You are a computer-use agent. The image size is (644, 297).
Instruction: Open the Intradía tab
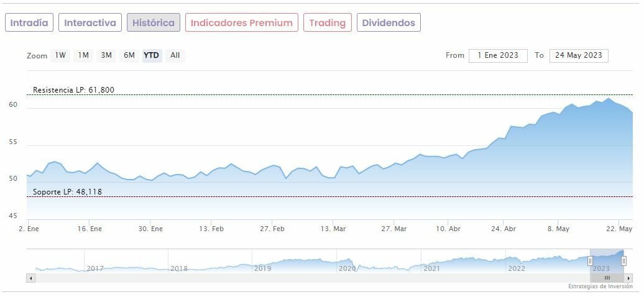[x=29, y=23]
